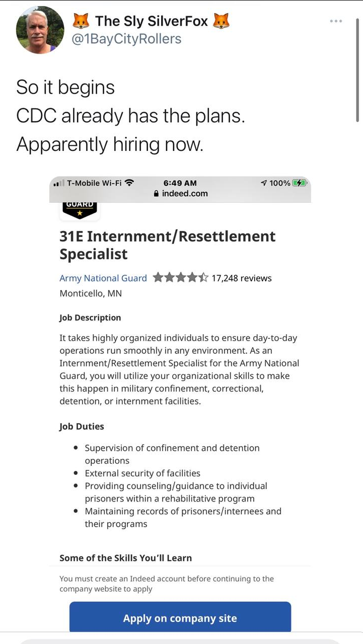Open The Sly SilverFox display name
Viewport: 363px width, 644px height.
151,21
